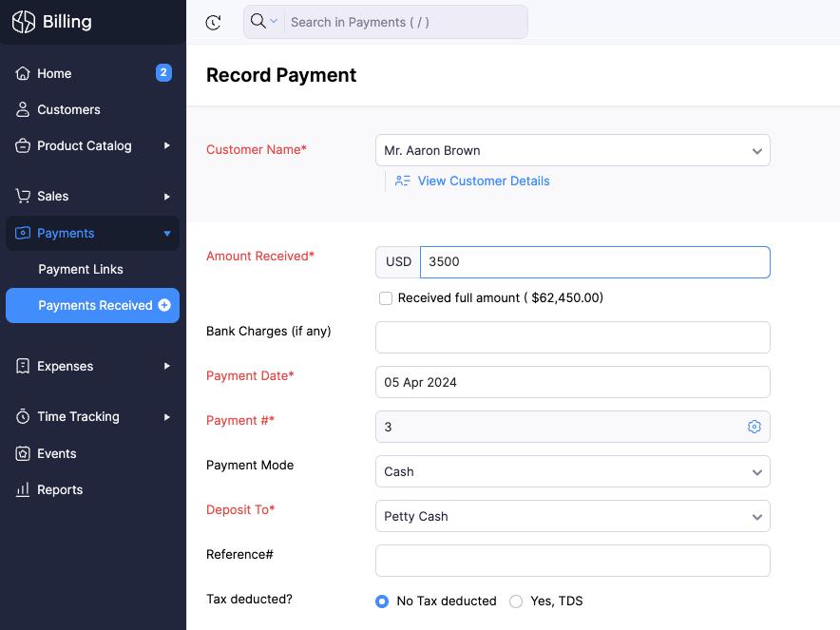The image size is (840, 630).
Task: Open the View Customer Details link
Action: (484, 181)
